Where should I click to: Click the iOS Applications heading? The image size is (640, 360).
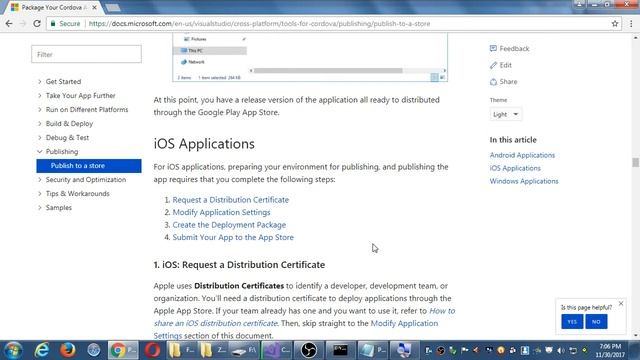point(204,144)
